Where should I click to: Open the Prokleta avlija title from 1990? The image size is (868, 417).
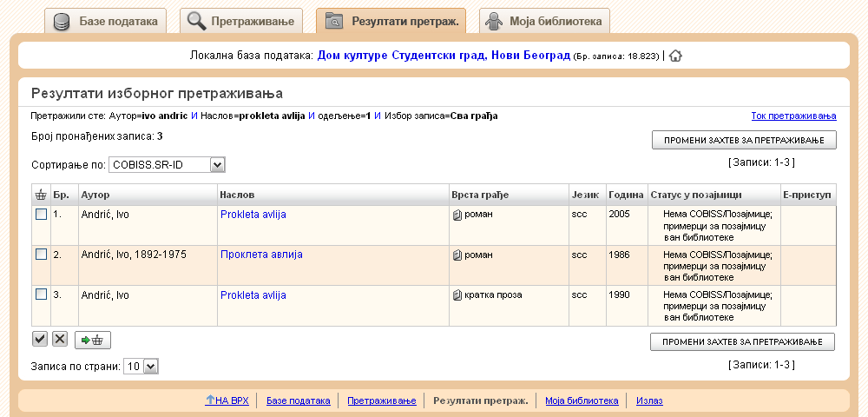pyautogui.click(x=253, y=295)
